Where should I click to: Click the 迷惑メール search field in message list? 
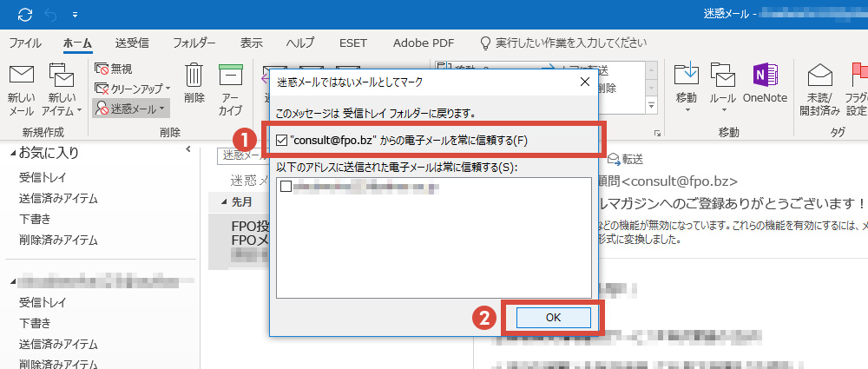coord(243,155)
